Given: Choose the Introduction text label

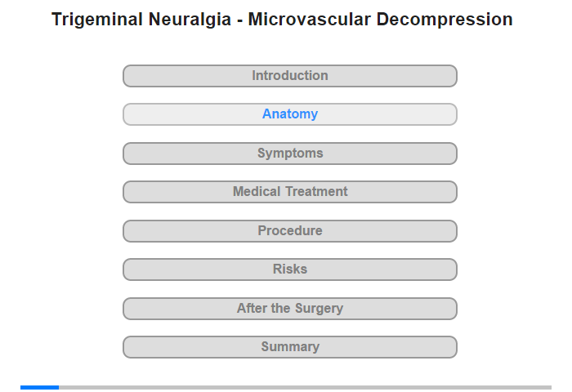Looking at the screenshot, I should point(290,75).
